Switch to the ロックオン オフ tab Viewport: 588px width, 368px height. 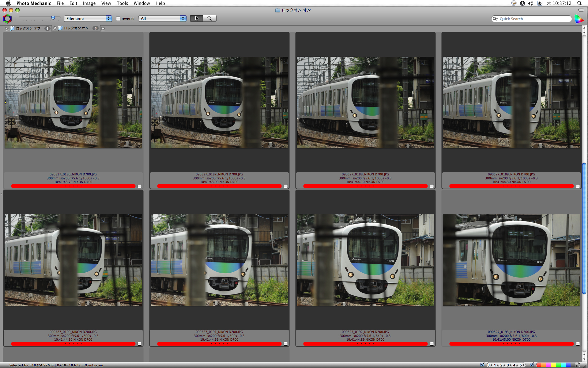(28, 29)
